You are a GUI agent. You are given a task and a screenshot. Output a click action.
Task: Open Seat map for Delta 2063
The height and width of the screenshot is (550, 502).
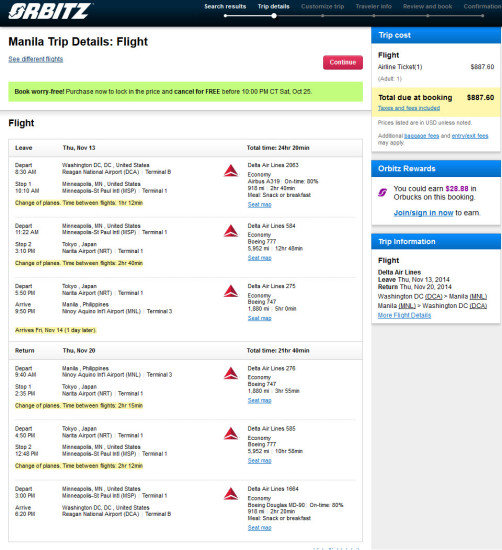coord(260,204)
